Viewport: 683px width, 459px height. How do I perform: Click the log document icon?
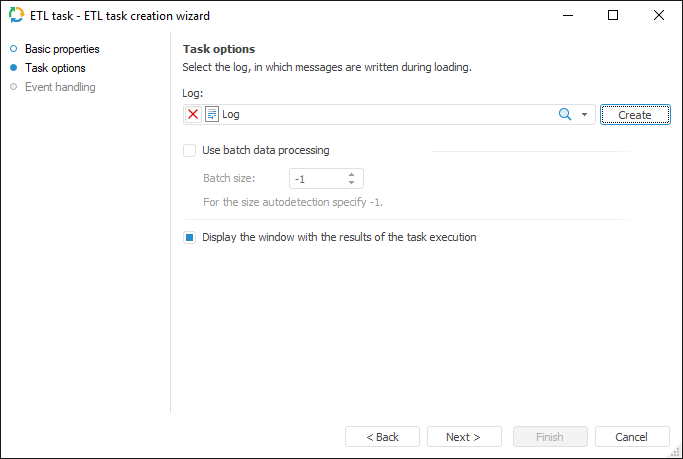pyautogui.click(x=212, y=115)
